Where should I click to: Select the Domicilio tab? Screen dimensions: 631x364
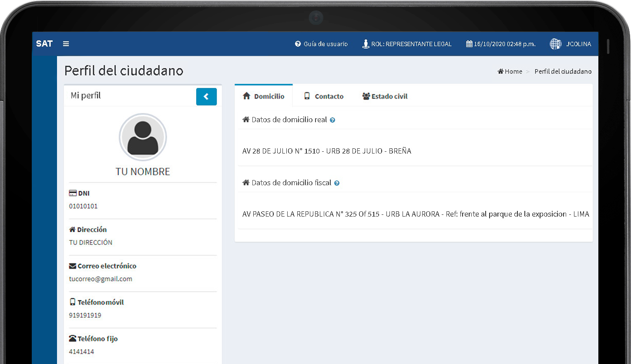(x=264, y=96)
